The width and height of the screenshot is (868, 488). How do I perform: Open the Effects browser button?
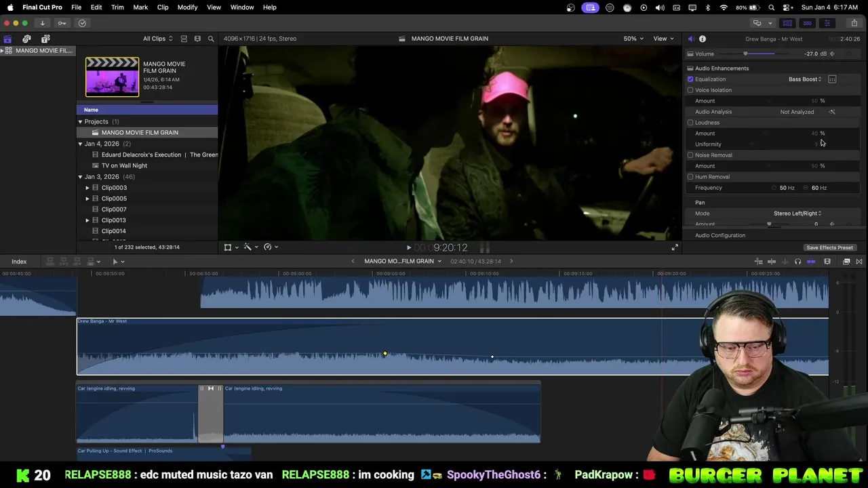pos(846,262)
